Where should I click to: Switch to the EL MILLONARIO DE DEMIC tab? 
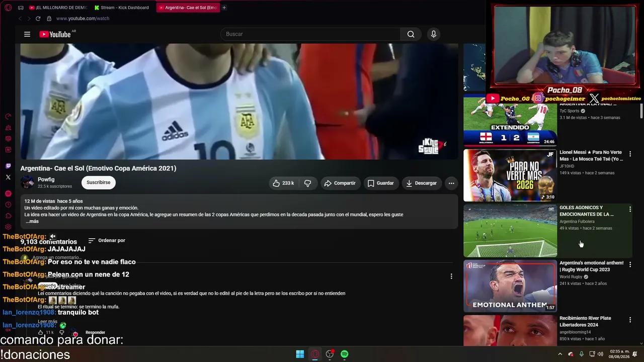(x=58, y=8)
